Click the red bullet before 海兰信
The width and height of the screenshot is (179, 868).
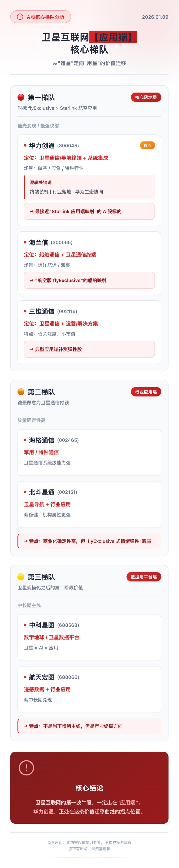click(x=25, y=242)
